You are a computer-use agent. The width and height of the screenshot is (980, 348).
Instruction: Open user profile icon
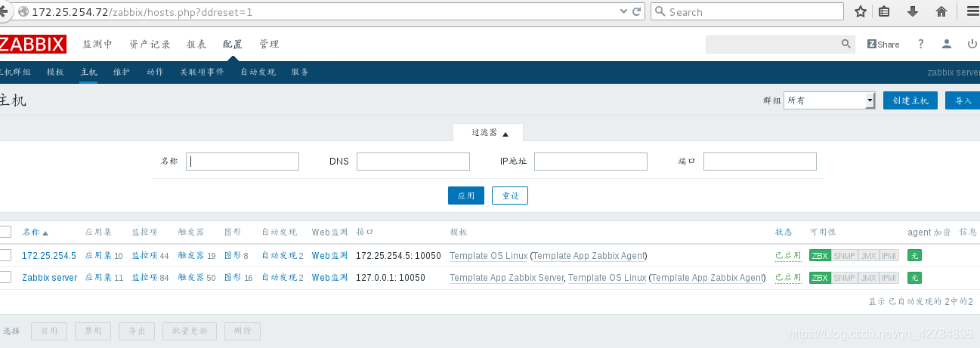pyautogui.click(x=947, y=45)
